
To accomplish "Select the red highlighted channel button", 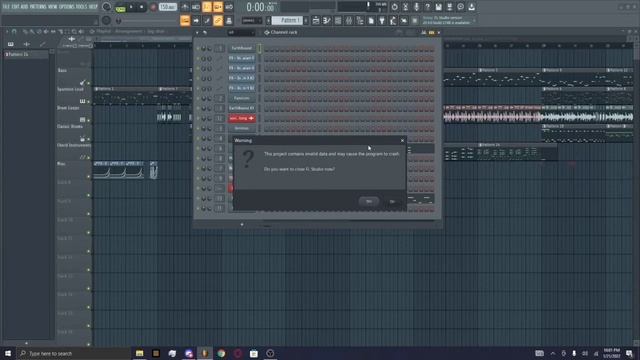I will 242,118.
